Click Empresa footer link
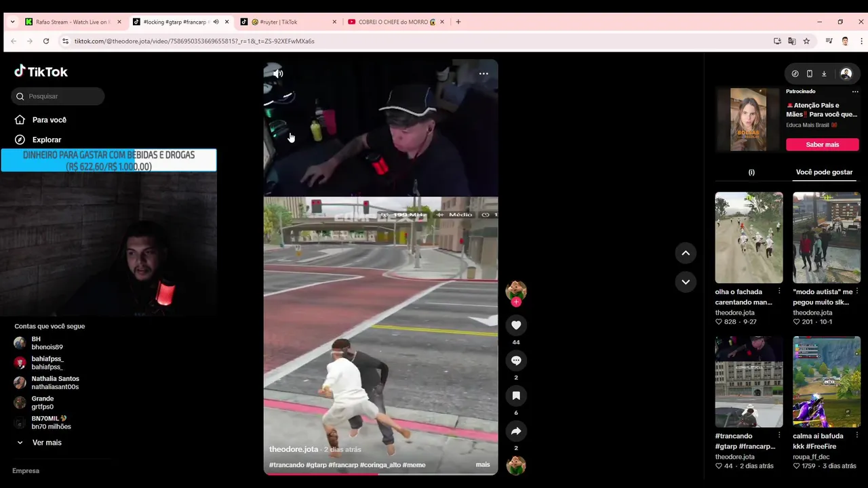The image size is (868, 488). click(26, 470)
